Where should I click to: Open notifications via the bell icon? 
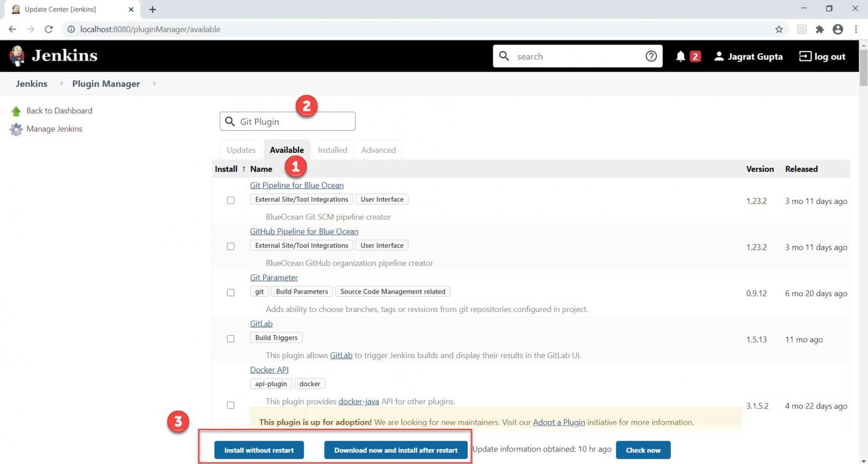coord(681,56)
